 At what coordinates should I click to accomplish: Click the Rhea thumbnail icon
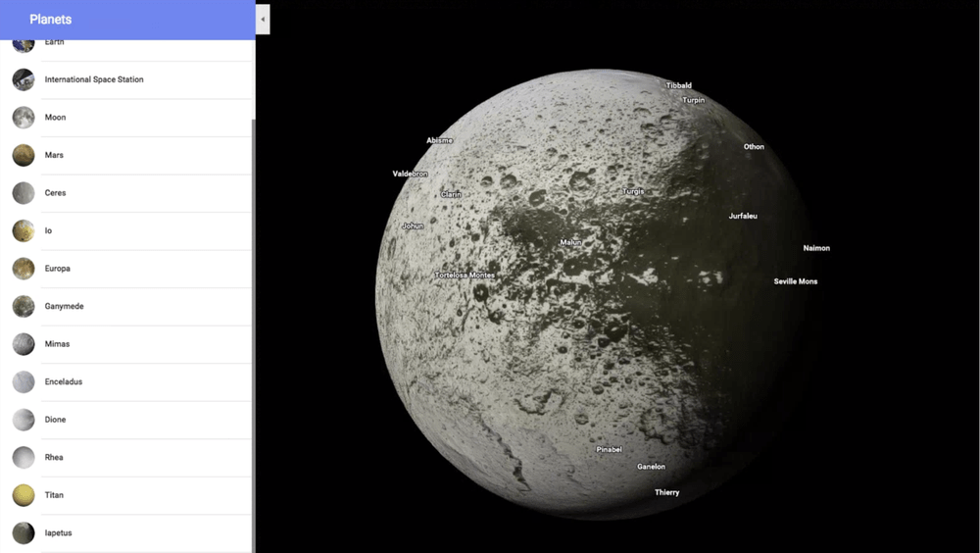[x=24, y=457]
